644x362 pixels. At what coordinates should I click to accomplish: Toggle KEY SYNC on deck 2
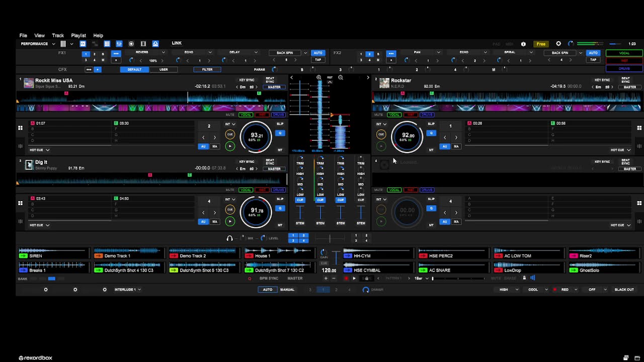tap(602, 80)
